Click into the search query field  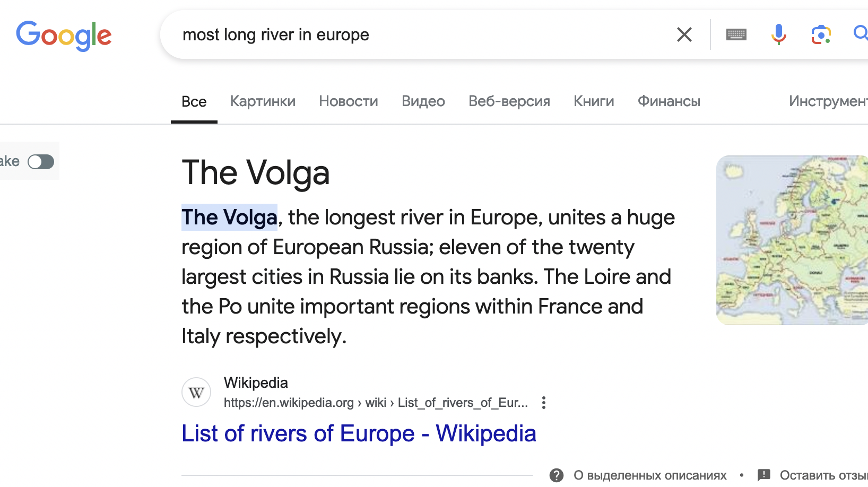tap(414, 35)
